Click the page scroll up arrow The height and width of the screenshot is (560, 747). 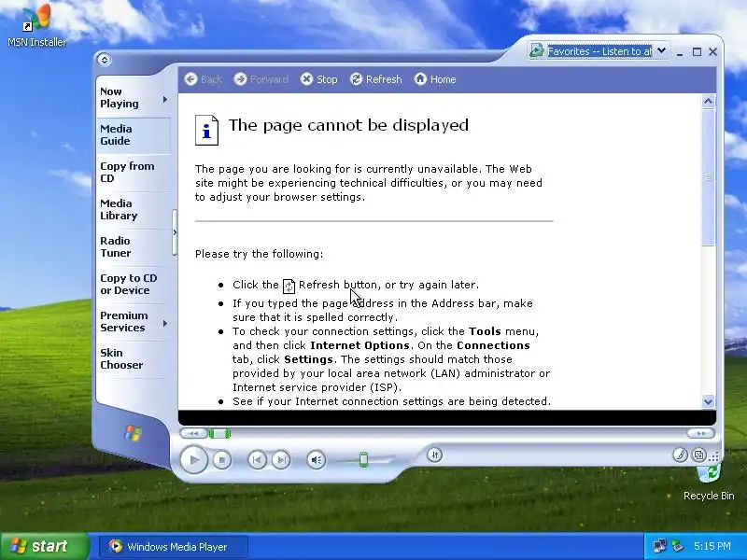(708, 101)
